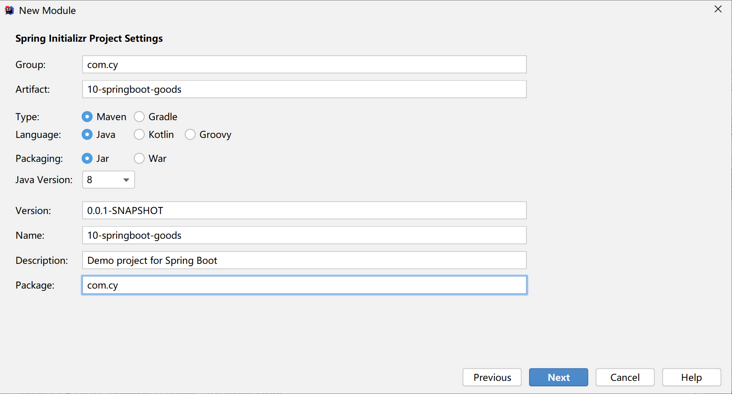Open Help for this dialog

point(691,377)
